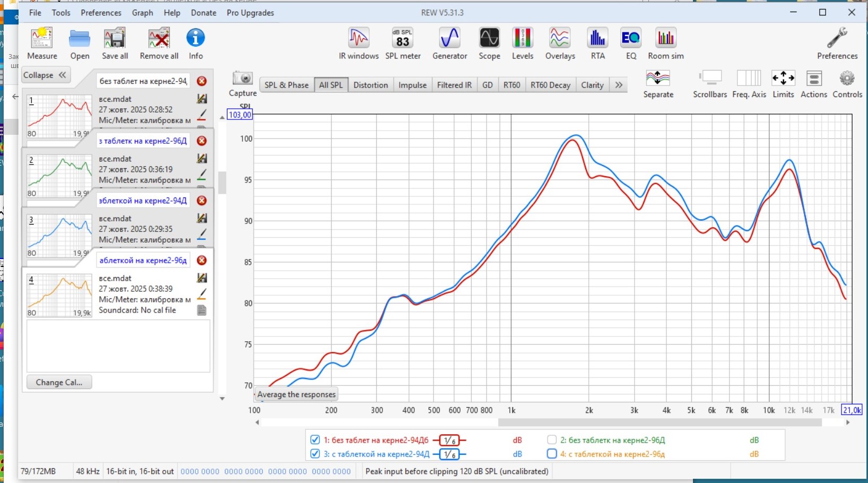Change trace colour for measurement 1 (red pencil)
Viewport: 868px width, 483px height.
pos(202,116)
